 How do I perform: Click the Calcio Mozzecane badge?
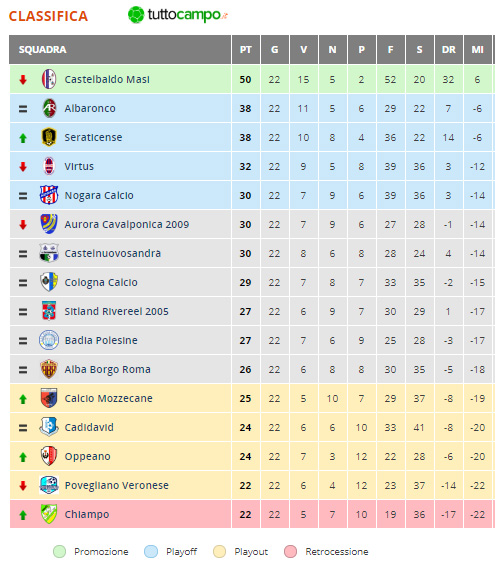coord(49,398)
